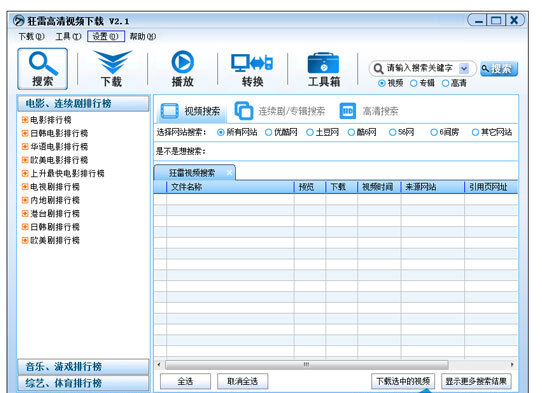Open the 播放 play toolbar icon
Screen dimensions: 542x393
pyautogui.click(x=183, y=69)
